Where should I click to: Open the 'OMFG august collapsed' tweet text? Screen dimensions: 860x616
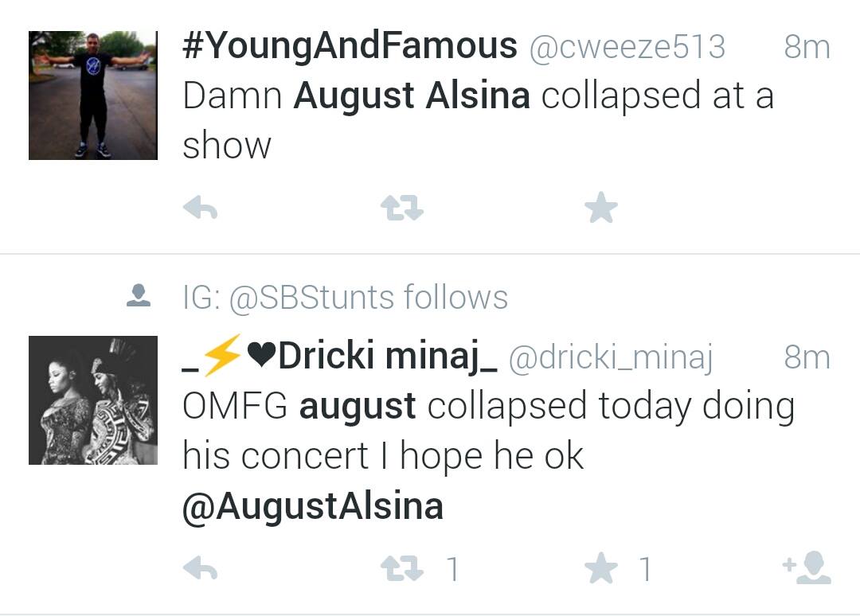(x=489, y=456)
